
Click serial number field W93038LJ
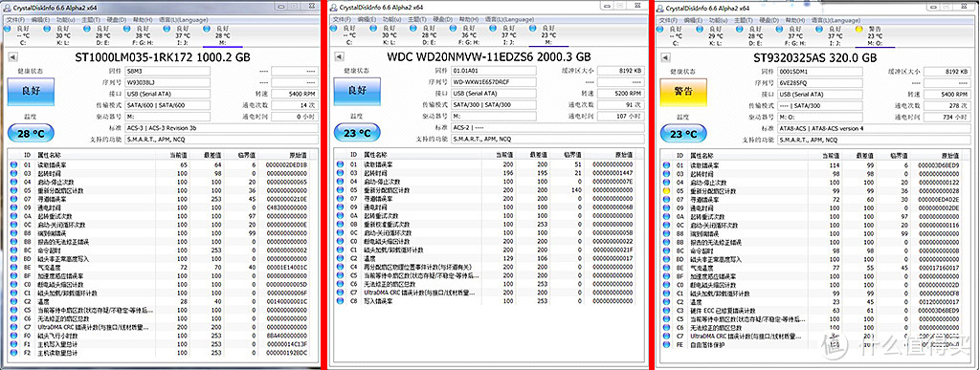pos(167,83)
